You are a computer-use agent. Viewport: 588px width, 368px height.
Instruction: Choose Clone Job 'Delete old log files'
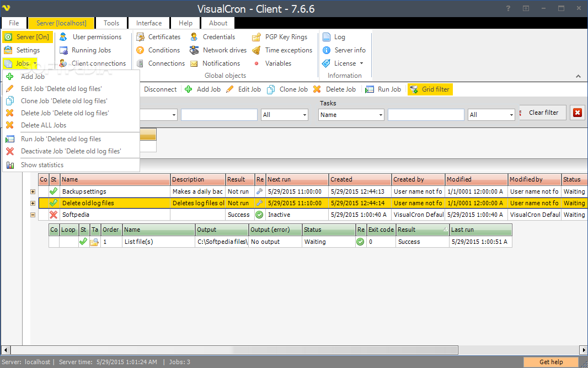coord(71,101)
